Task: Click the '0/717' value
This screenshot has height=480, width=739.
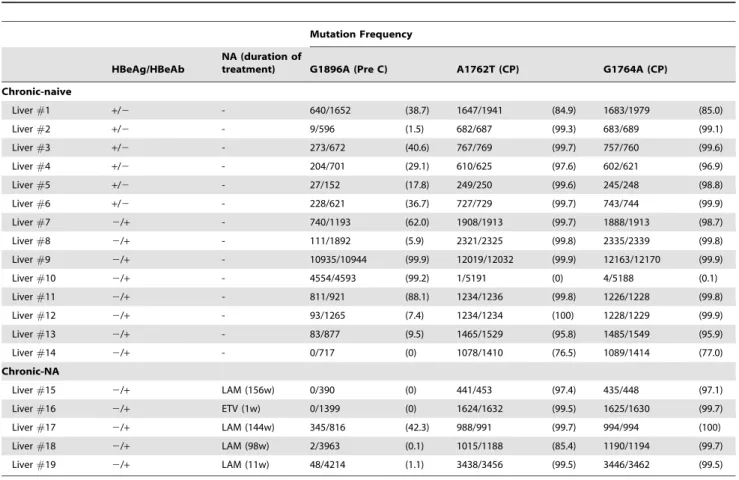Action: point(322,353)
